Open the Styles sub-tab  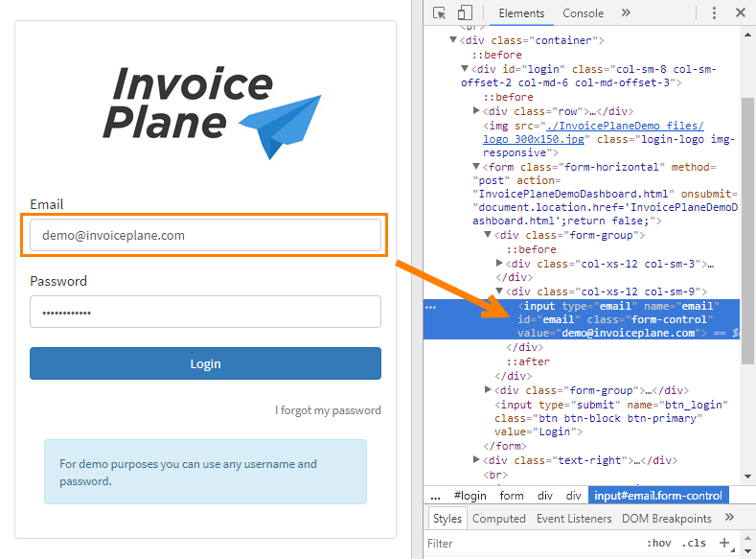447,519
